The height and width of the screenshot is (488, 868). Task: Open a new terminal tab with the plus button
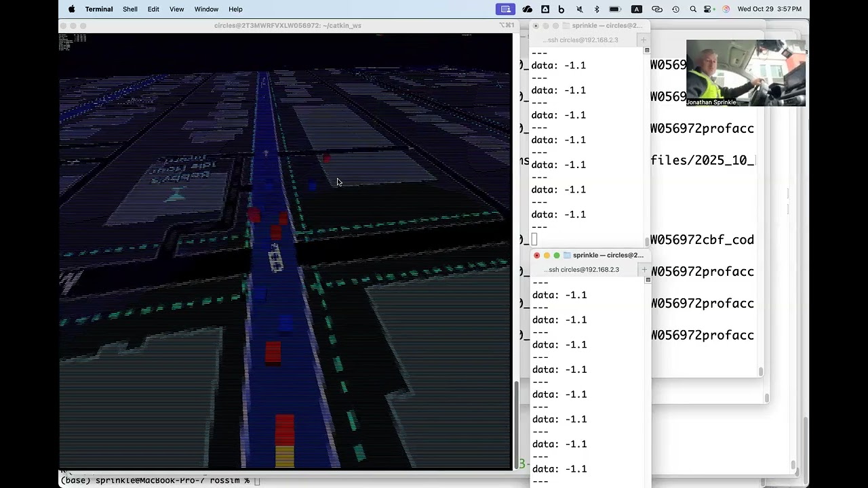click(x=643, y=269)
